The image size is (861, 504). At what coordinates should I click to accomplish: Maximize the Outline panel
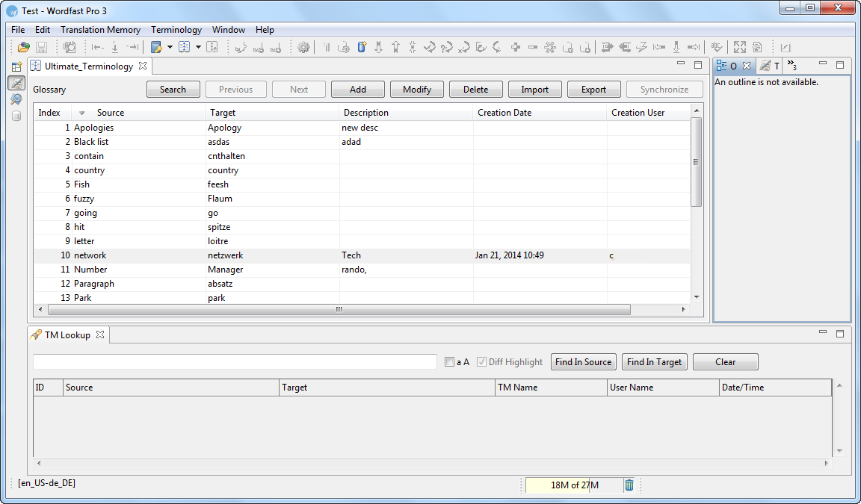pyautogui.click(x=839, y=65)
